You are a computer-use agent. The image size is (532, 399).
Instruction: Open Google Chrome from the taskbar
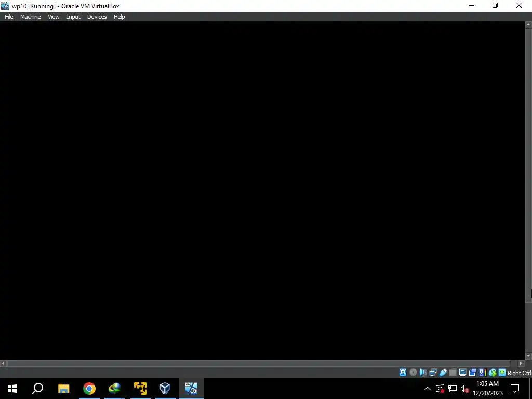(x=89, y=389)
